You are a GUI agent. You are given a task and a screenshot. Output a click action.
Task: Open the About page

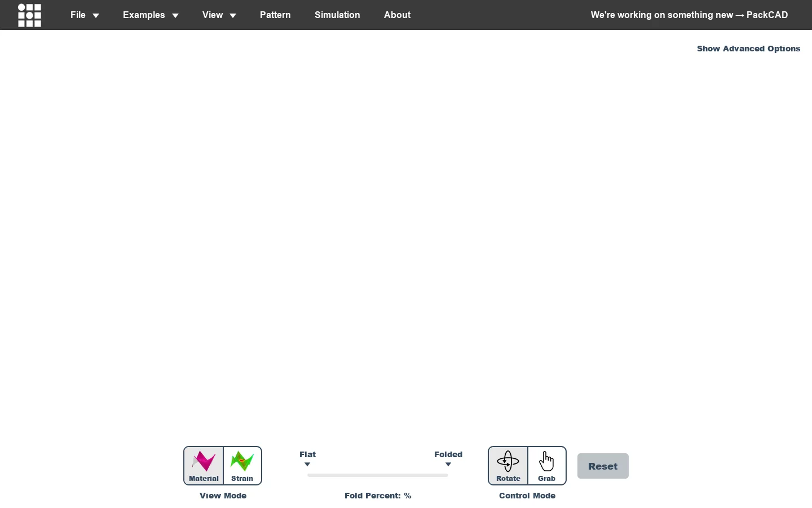[x=397, y=15]
